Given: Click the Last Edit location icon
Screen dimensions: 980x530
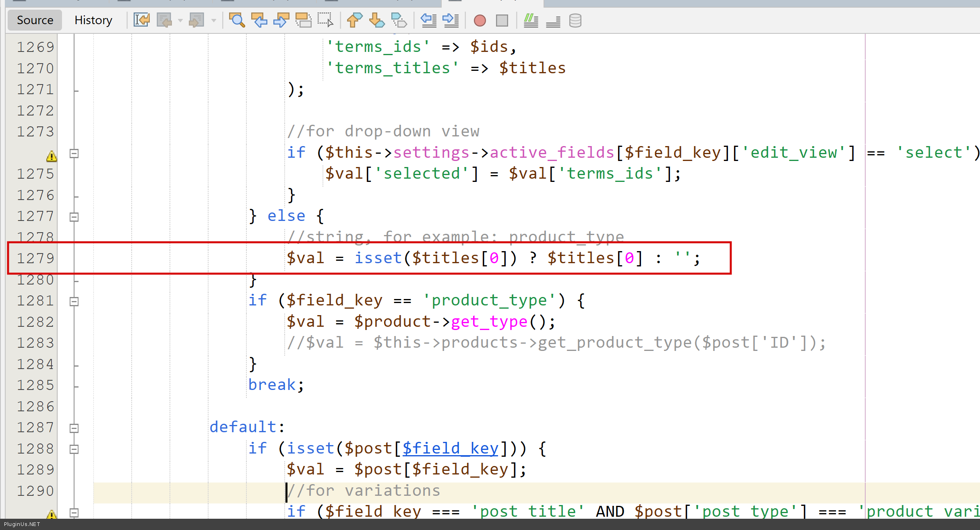Looking at the screenshot, I should click(x=142, y=20).
